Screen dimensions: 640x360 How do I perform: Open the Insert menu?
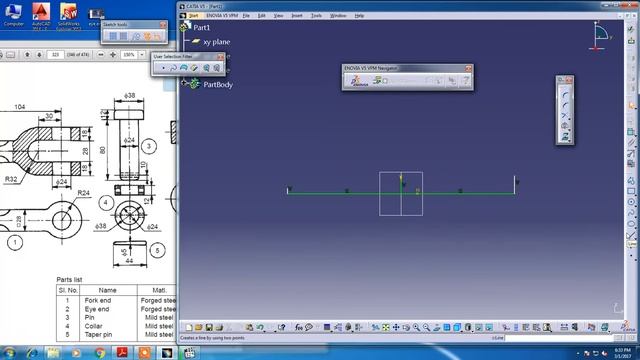297,16
